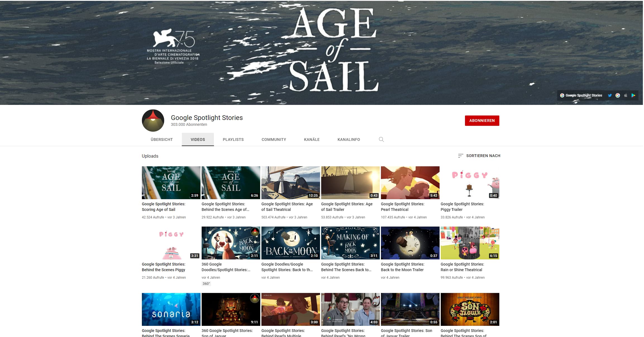Open the Sonaria 3:12 thumbnail
The width and height of the screenshot is (644, 337).
[x=171, y=309]
